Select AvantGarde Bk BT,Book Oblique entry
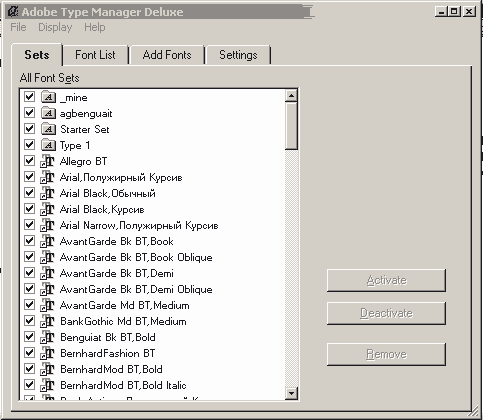This screenshot has width=483, height=420. point(136,257)
